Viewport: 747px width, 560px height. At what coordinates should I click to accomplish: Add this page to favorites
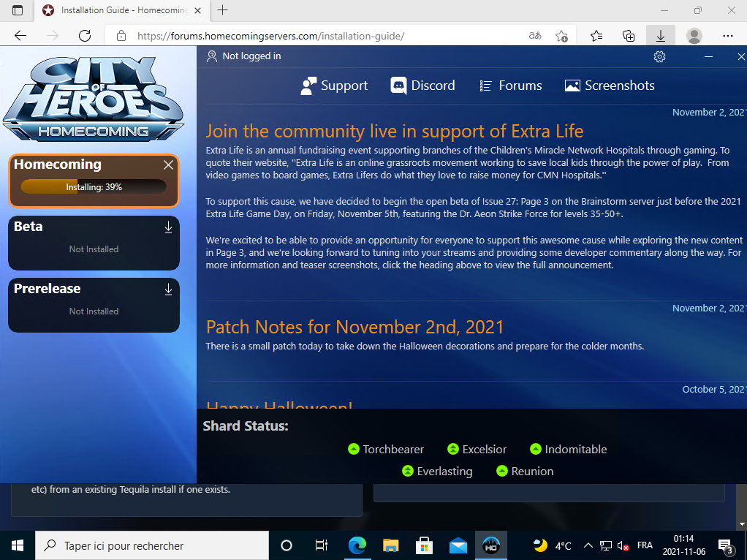561,36
